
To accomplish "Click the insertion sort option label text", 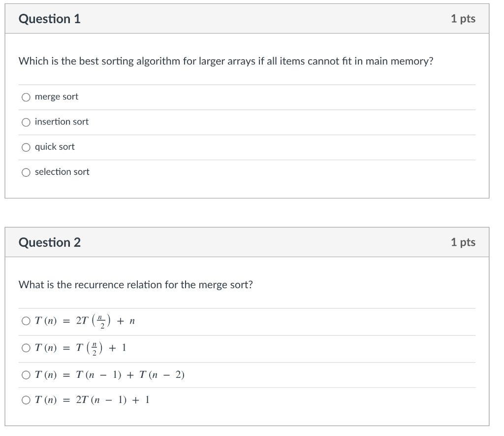I will 62,122.
